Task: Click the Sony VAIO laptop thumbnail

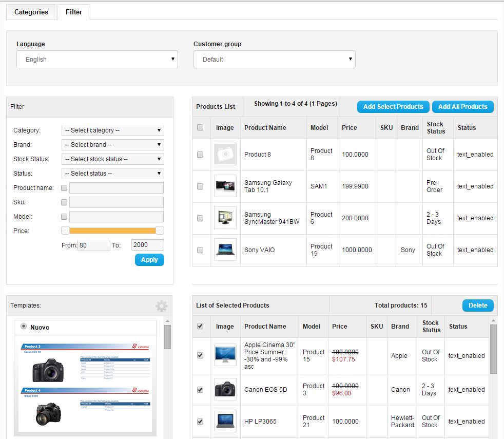Action: (225, 250)
